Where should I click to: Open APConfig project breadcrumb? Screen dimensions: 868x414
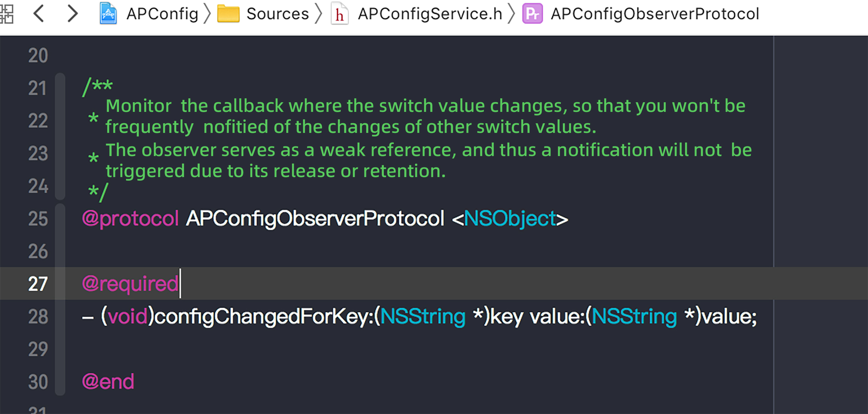point(162,14)
